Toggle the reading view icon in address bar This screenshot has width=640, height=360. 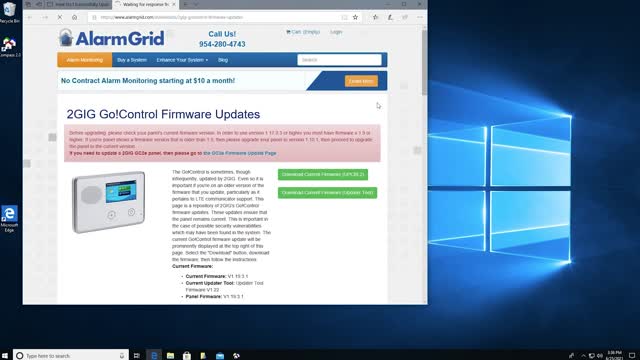[x=344, y=17]
